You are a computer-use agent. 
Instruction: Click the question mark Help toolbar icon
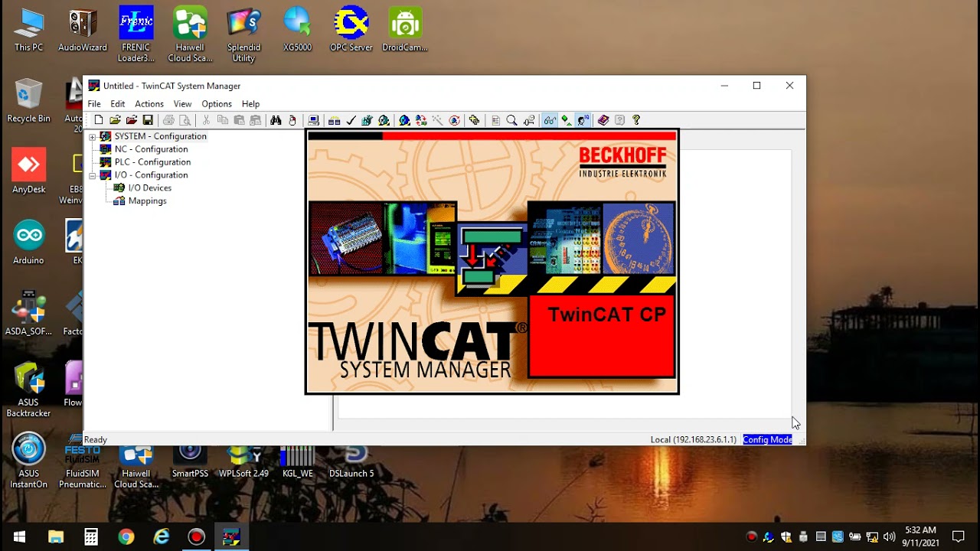pos(635,120)
